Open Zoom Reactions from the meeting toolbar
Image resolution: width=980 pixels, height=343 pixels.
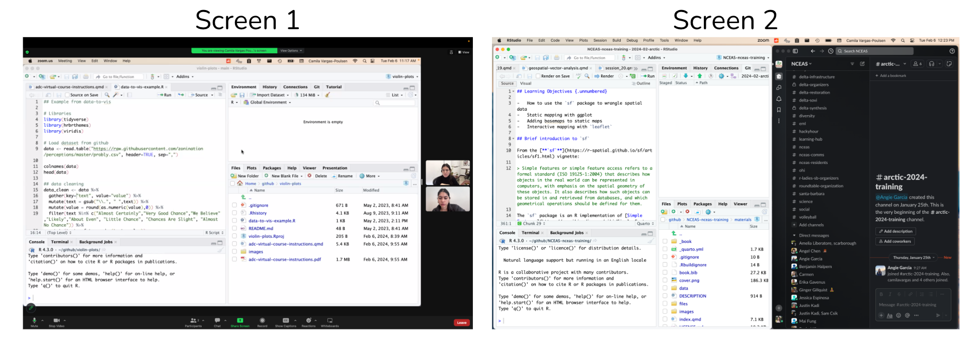[x=308, y=320]
